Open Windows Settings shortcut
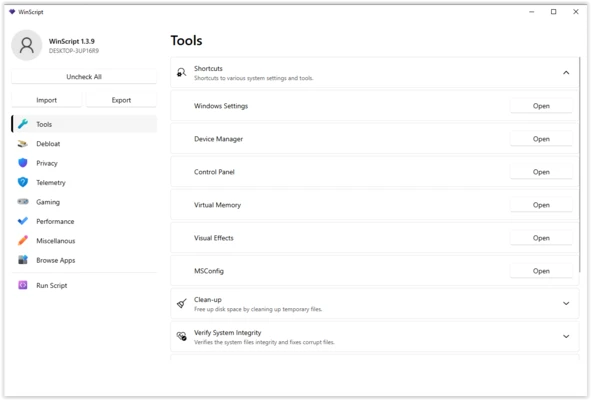 coord(541,106)
